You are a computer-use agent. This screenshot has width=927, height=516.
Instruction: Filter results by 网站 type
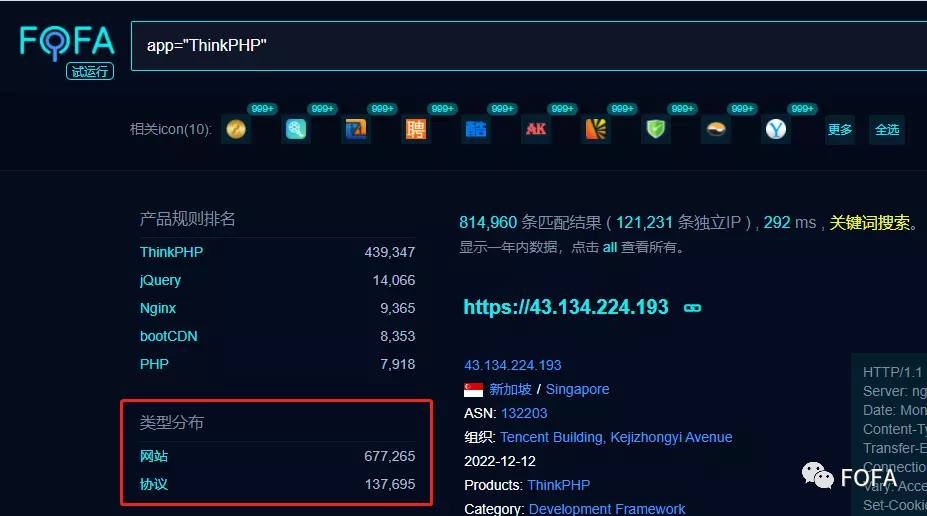pos(154,456)
